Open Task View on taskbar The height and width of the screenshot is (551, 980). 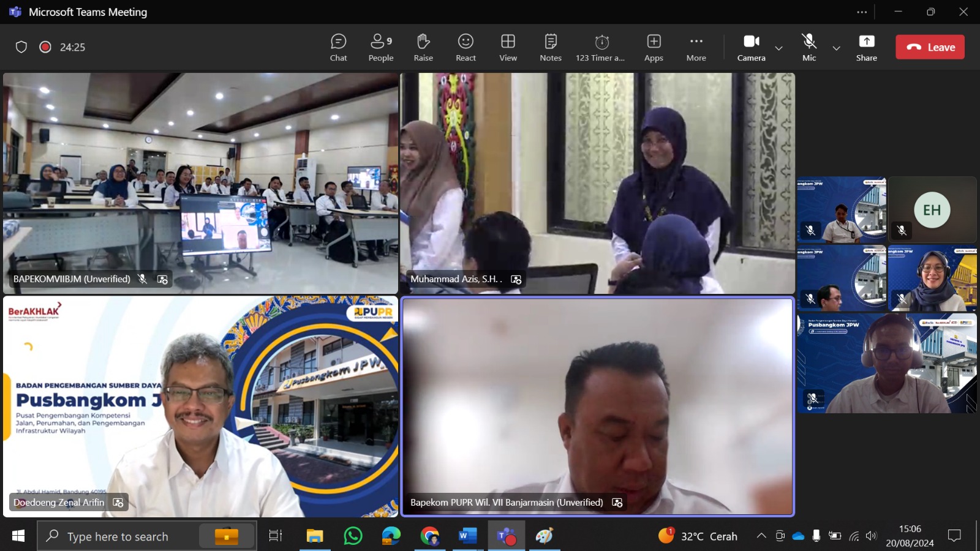(x=276, y=536)
